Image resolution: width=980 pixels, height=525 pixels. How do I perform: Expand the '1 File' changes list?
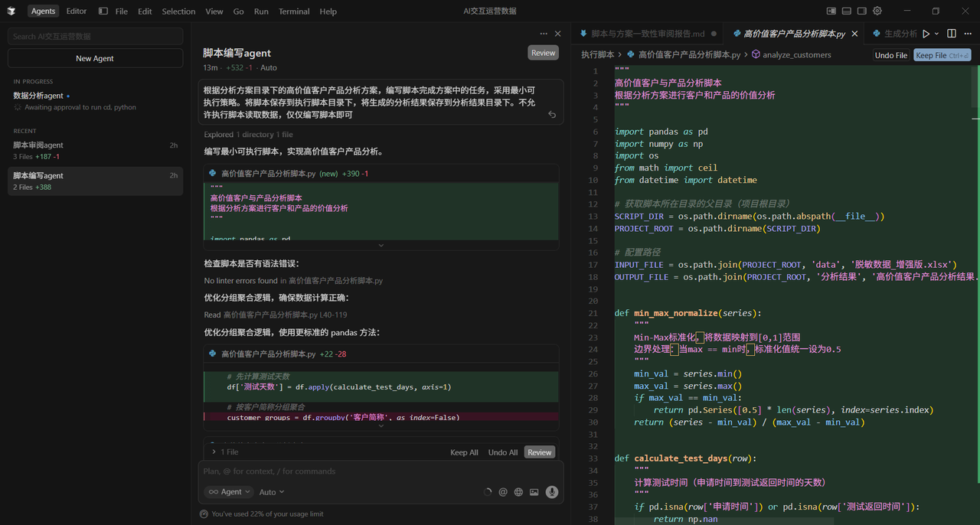tap(224, 452)
